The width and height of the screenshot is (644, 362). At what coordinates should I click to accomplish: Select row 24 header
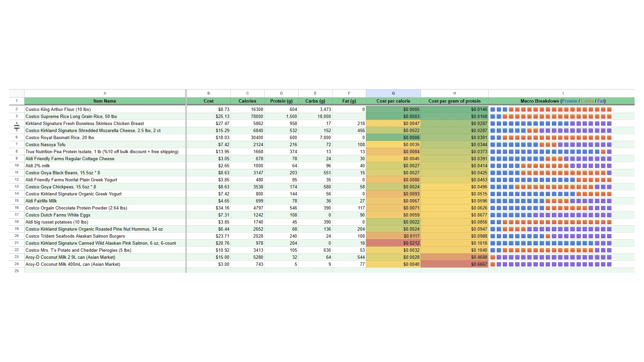pos(16,264)
